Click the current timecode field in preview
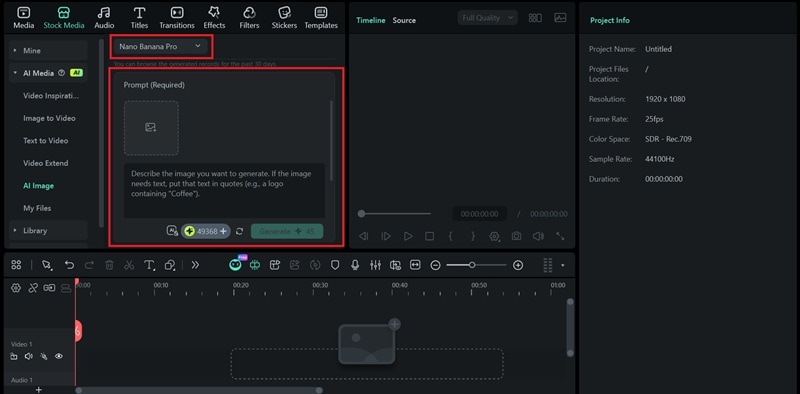Viewport: 800px width, 394px height. [480, 214]
